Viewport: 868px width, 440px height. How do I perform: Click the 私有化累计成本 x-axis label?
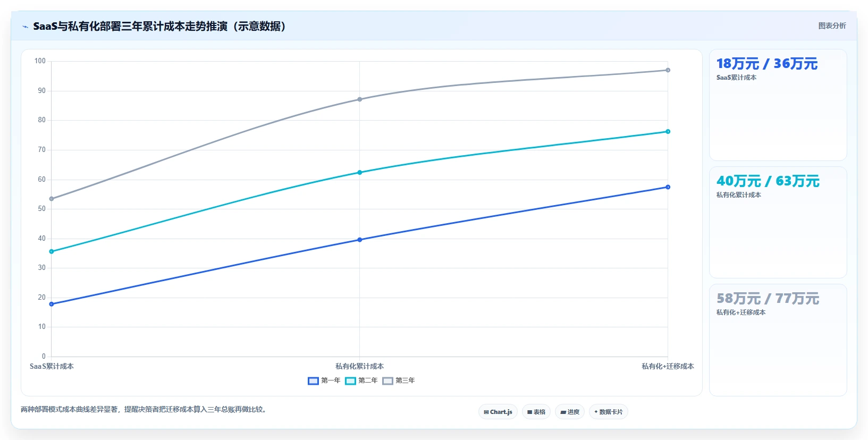tap(360, 366)
